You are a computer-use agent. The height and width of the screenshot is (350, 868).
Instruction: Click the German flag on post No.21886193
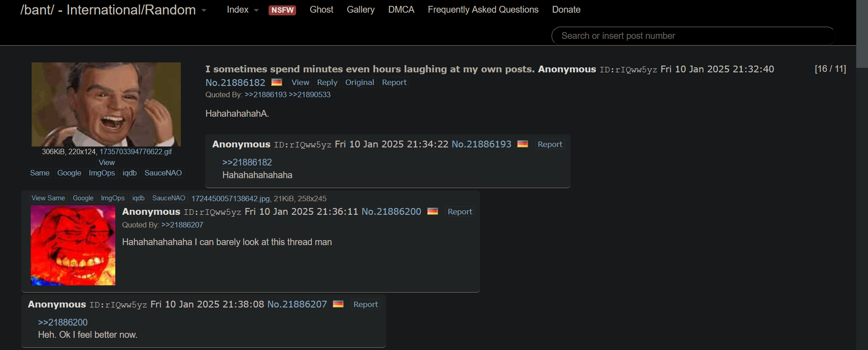523,144
